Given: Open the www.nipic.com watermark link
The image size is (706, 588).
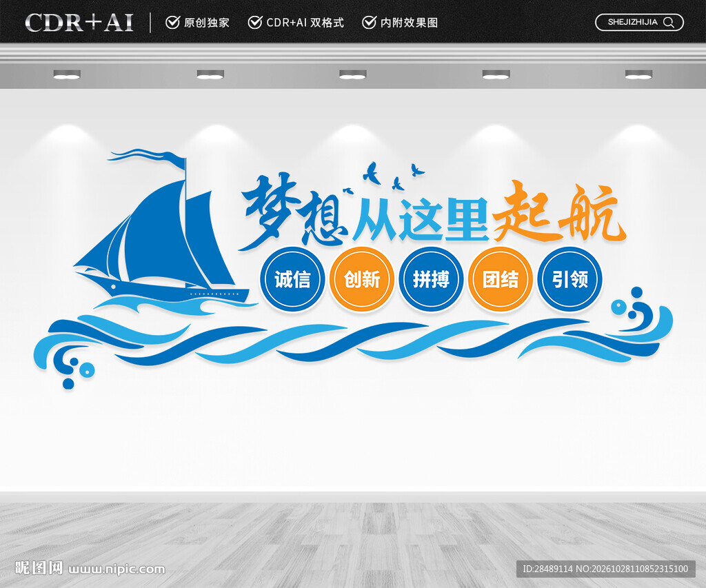Looking at the screenshot, I should (117, 569).
